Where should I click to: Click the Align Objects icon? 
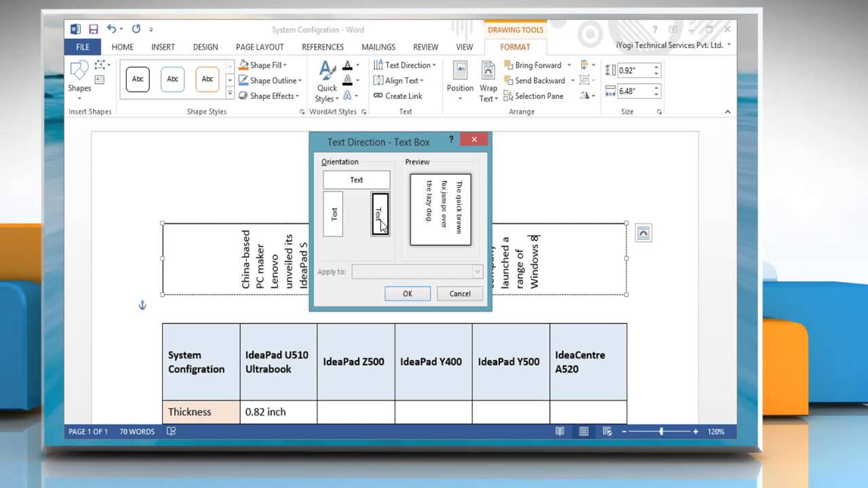pyautogui.click(x=585, y=65)
